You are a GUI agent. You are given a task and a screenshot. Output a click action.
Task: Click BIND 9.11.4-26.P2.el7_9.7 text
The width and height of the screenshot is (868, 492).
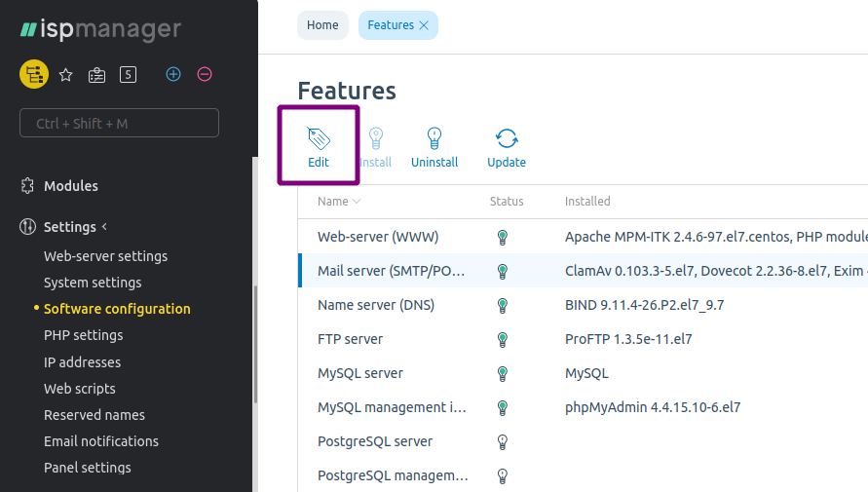644,305
